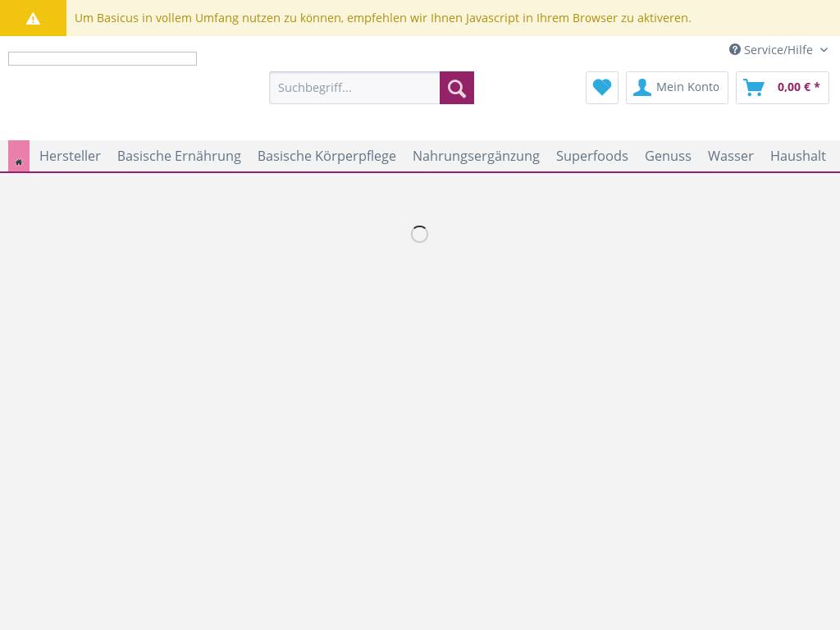Viewport: 840px width, 630px height.
Task: Open Basische Ernährung category
Action: point(179,156)
